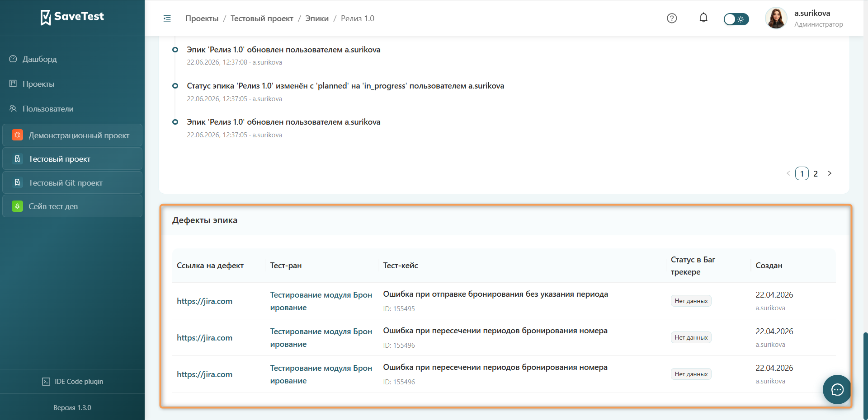Go to Эпики breadcrumb

point(317,19)
